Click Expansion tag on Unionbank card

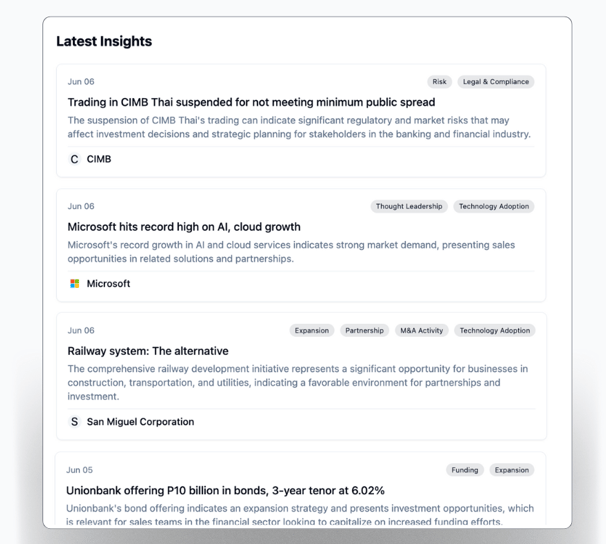pyautogui.click(x=512, y=470)
